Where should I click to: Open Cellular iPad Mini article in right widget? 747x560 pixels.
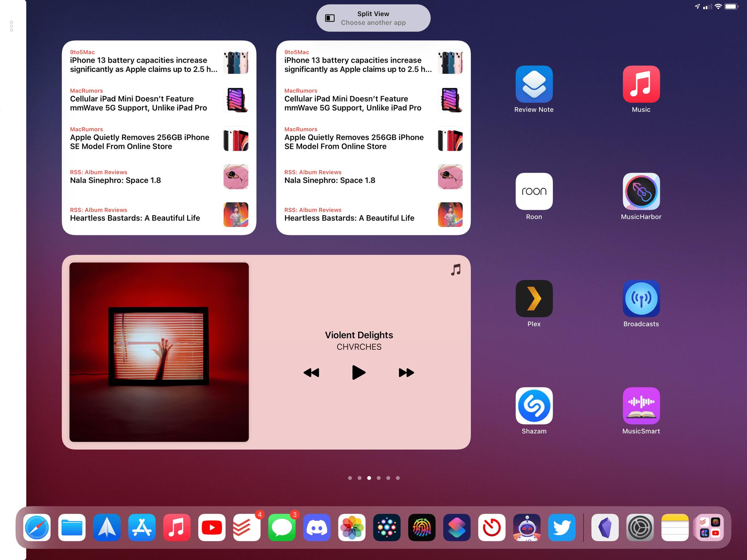tap(373, 100)
